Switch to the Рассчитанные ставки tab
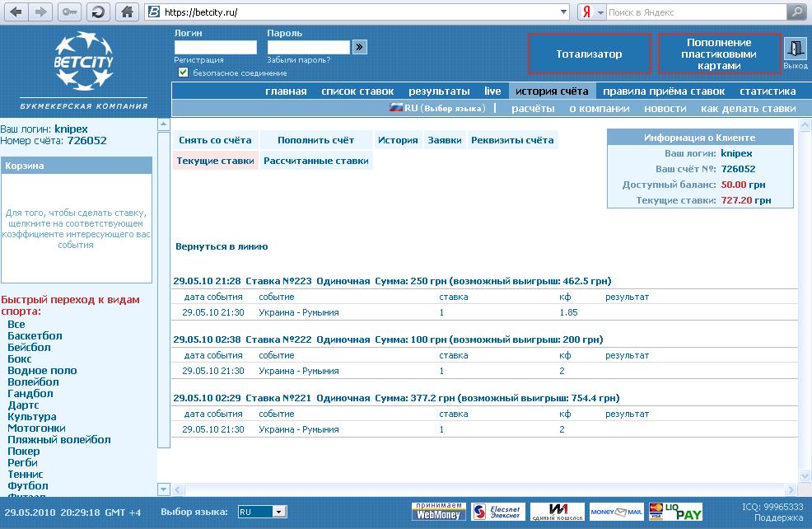 click(x=316, y=161)
